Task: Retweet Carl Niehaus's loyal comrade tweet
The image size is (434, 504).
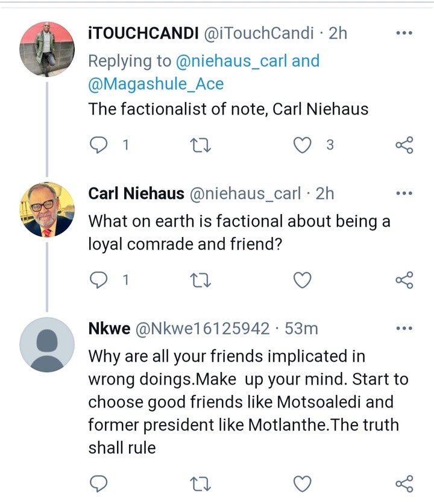Action: tap(201, 280)
